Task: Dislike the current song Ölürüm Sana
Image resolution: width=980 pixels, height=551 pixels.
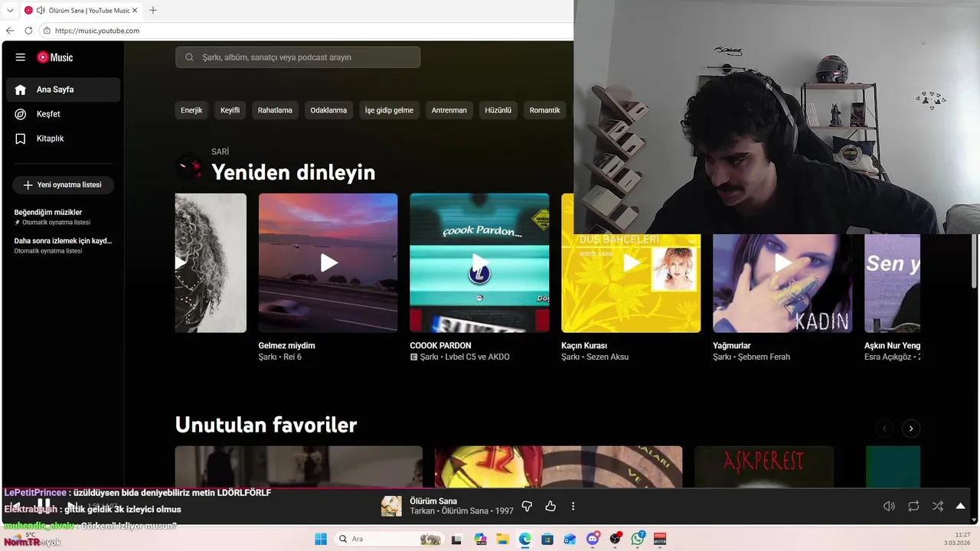Action: click(x=527, y=507)
